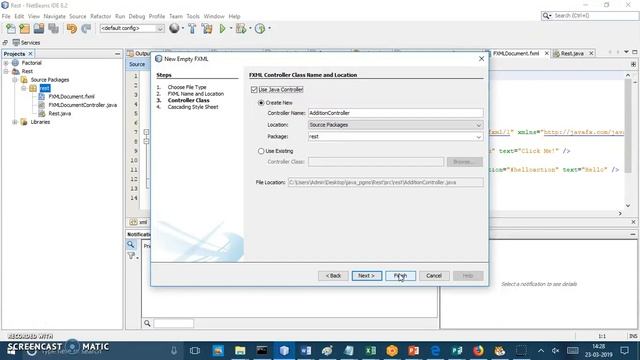Click the Debug Project toolbar icon
The width and height of the screenshot is (640, 360).
pos(241,28)
